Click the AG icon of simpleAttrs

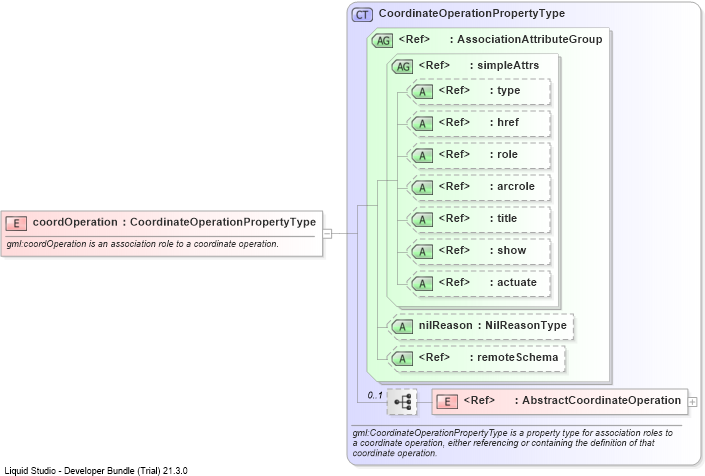402,67
